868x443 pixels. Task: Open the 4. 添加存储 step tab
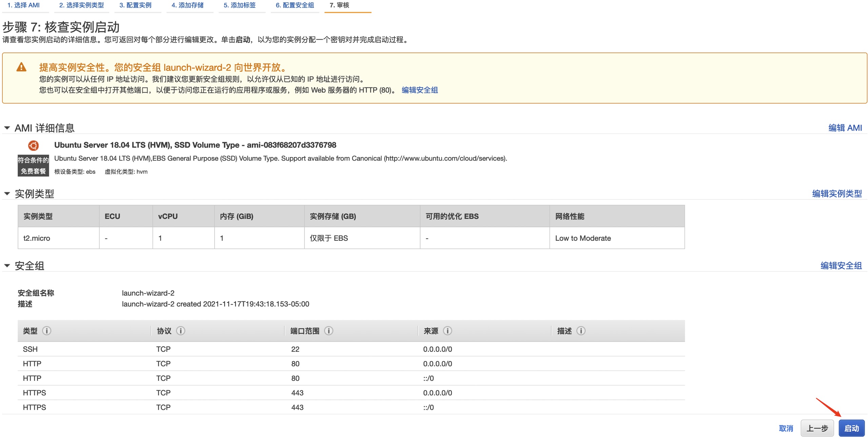click(188, 5)
